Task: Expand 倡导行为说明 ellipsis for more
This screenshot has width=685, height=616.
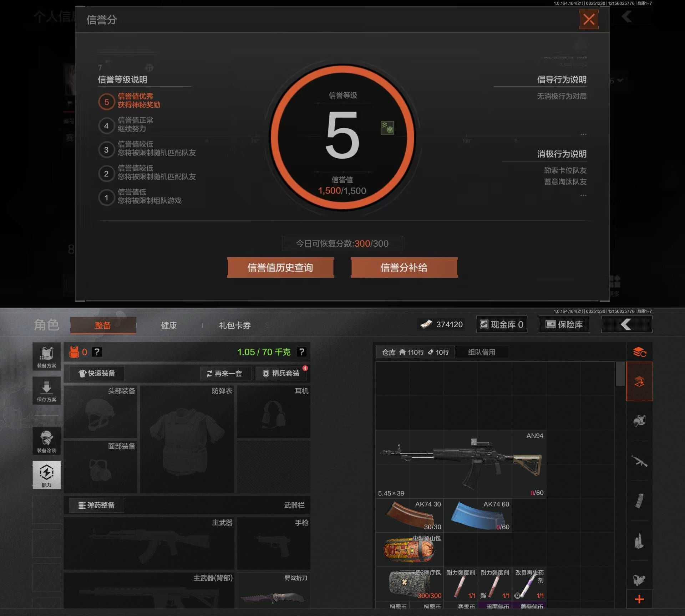Action: point(583,134)
